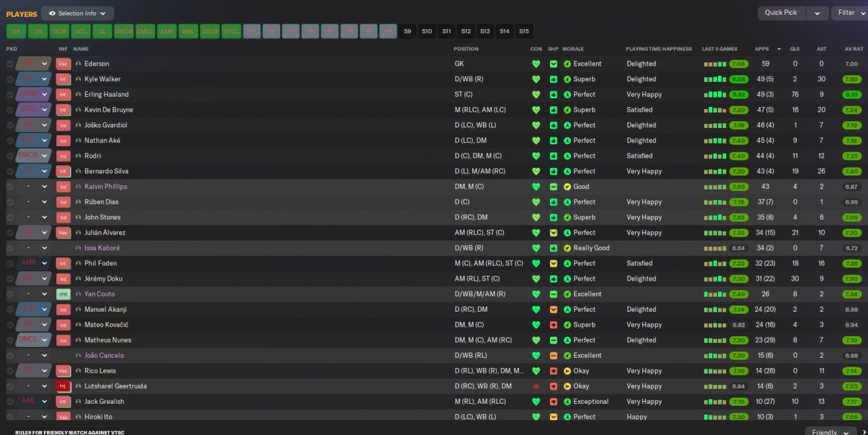Toggle the picked checkmark for Kalvin Phillips
This screenshot has width=868, height=435.
click(10, 186)
